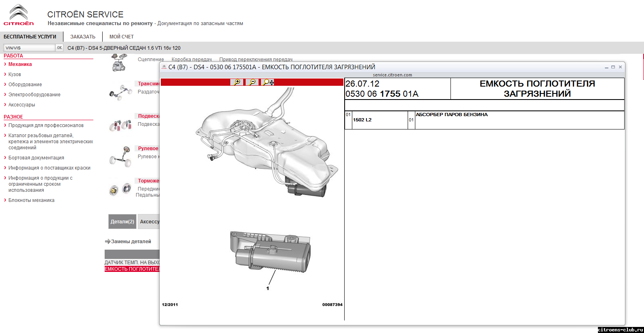
Task: Click the Привод переключения передач link
Action: point(256,59)
